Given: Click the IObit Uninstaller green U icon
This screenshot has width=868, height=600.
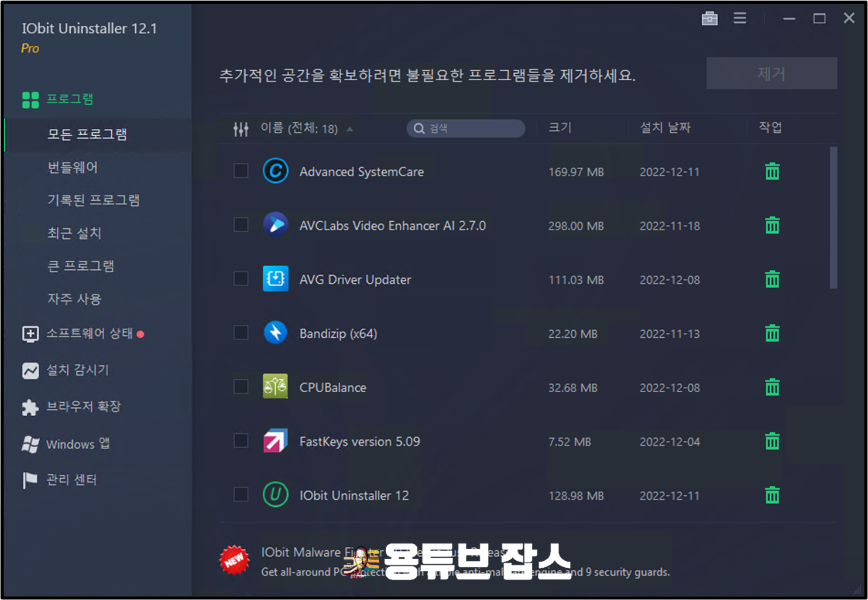Looking at the screenshot, I should coord(275,495).
